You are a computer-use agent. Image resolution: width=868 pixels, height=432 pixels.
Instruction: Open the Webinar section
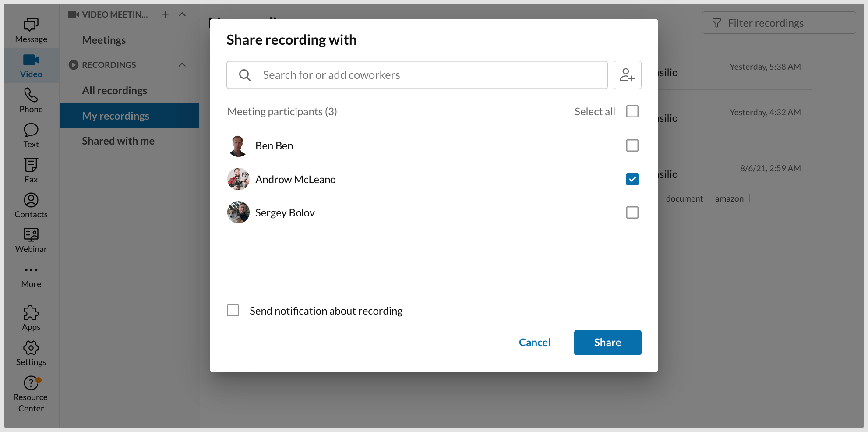point(31,240)
